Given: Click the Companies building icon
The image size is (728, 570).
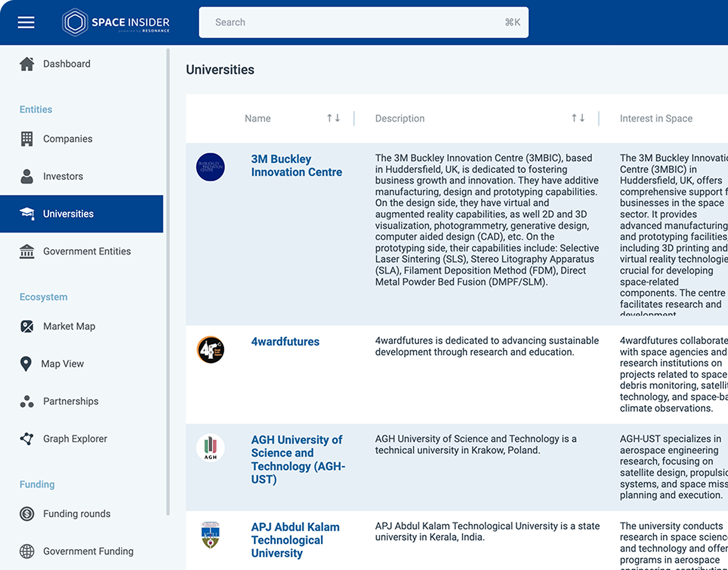Looking at the screenshot, I should click(x=27, y=139).
